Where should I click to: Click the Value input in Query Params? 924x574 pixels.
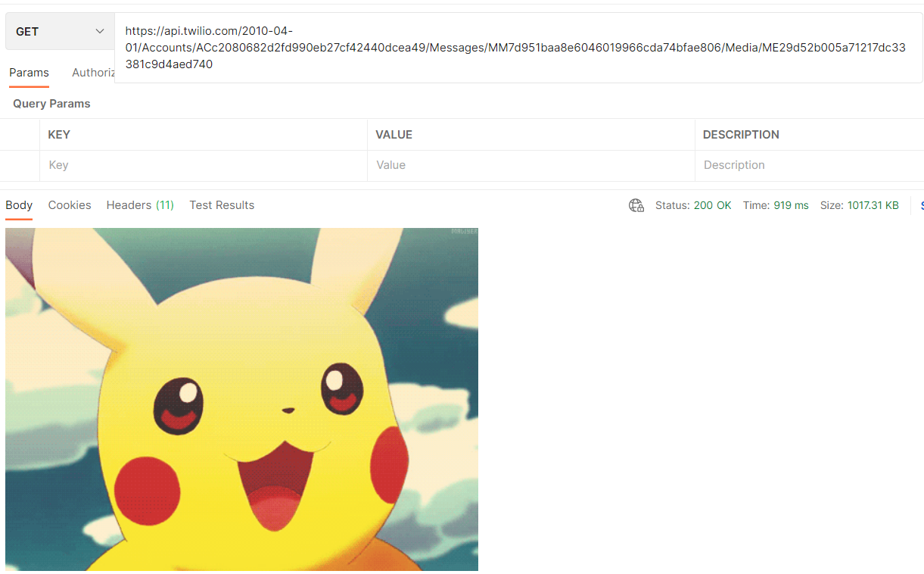click(x=530, y=165)
